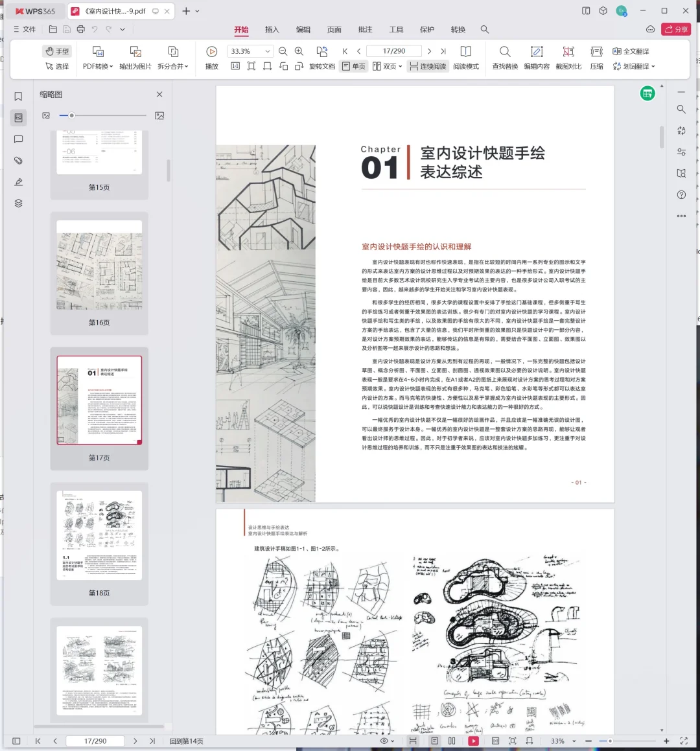
Task: Expand the quick access toolbar chevron
Action: point(122,29)
